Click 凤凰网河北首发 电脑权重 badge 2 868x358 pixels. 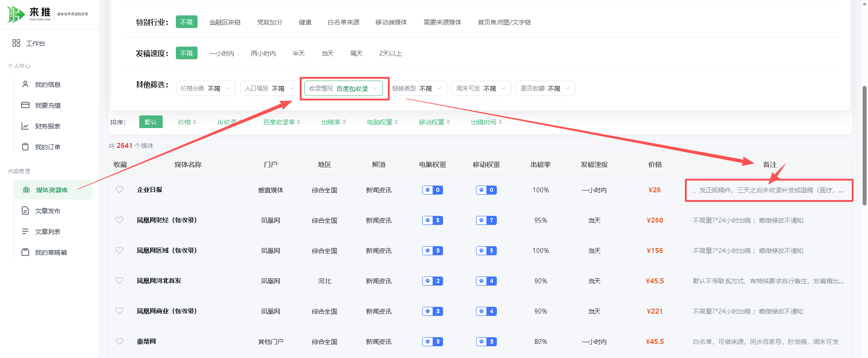point(433,281)
